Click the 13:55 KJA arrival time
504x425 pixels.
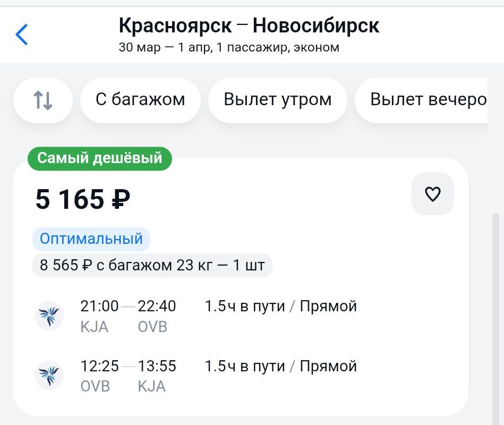tap(157, 367)
